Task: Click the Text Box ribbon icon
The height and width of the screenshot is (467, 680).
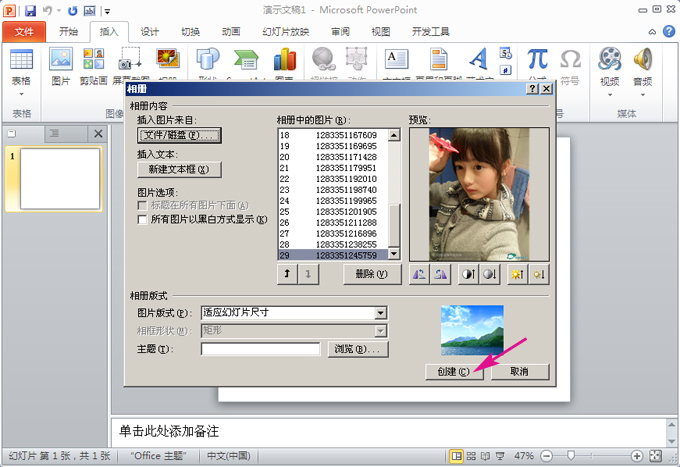Action: click(396, 59)
